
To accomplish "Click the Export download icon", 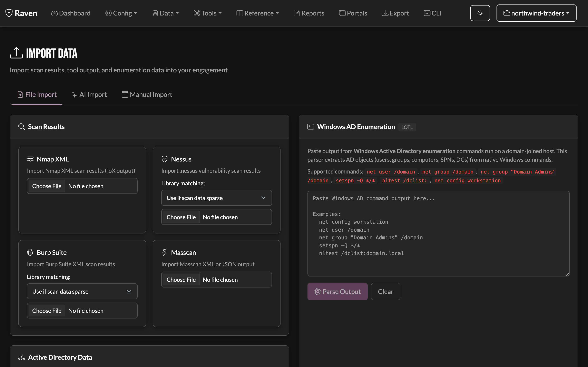I will click(385, 13).
